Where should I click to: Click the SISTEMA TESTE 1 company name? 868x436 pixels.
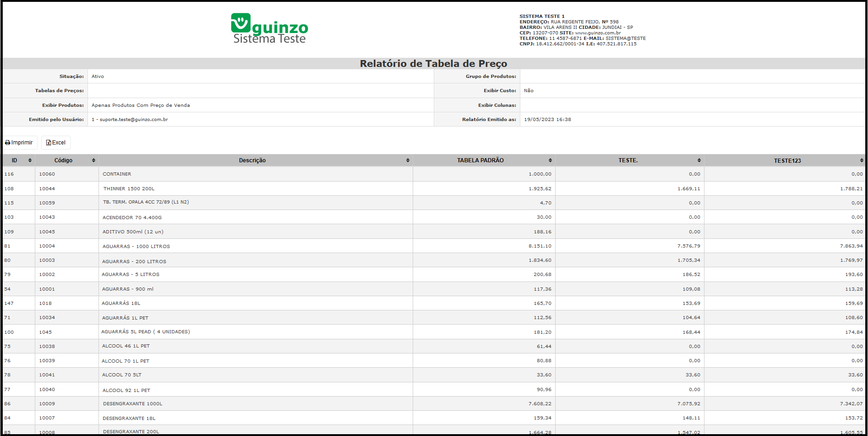542,17
